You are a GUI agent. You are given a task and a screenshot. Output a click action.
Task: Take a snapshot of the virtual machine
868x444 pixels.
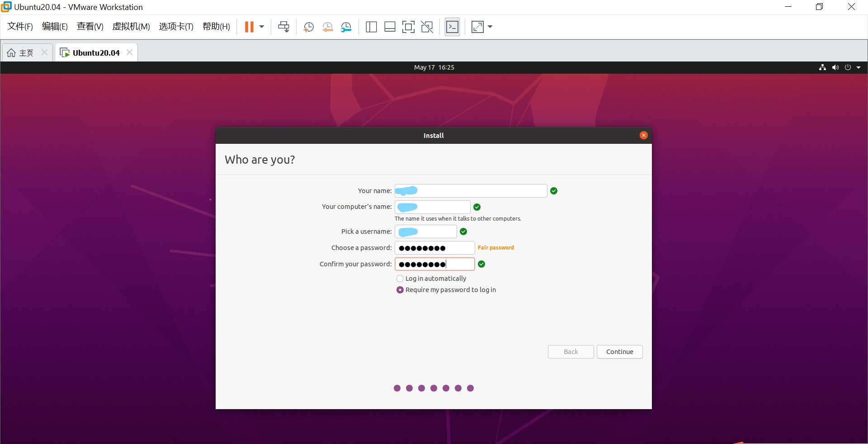309,27
